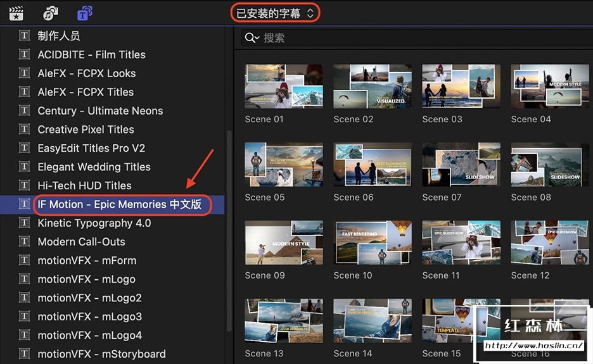Select the Scene 06 title thumbnail

coord(373,165)
